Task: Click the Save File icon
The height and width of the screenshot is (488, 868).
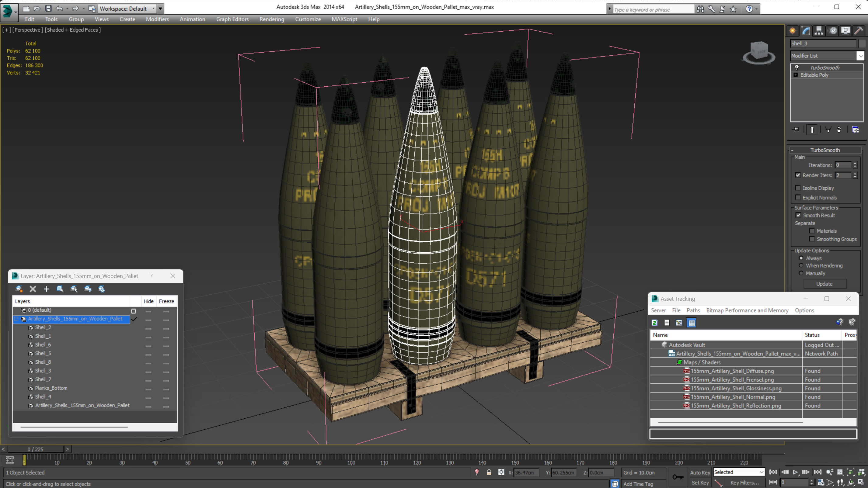Action: click(48, 9)
